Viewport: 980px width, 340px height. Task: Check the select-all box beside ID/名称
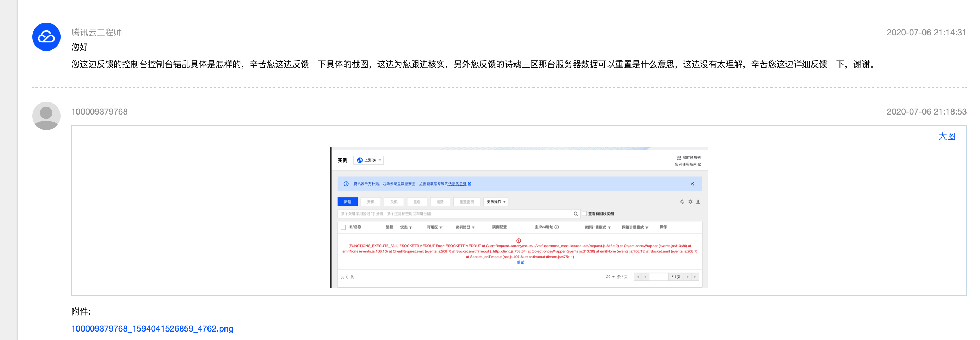[343, 227]
